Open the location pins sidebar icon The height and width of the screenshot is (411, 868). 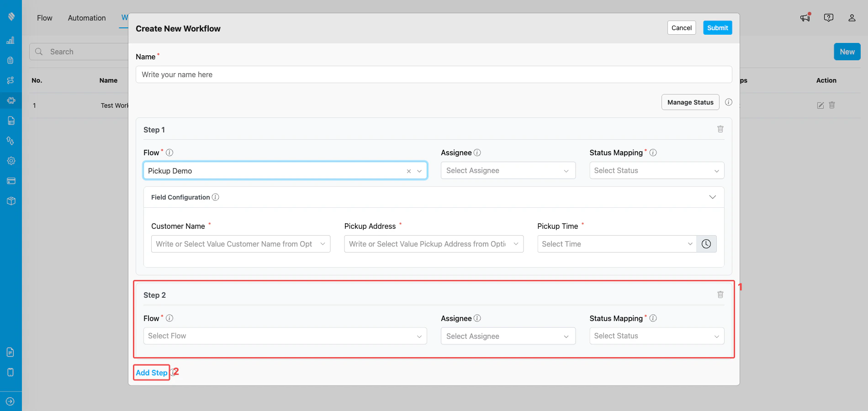click(x=11, y=141)
